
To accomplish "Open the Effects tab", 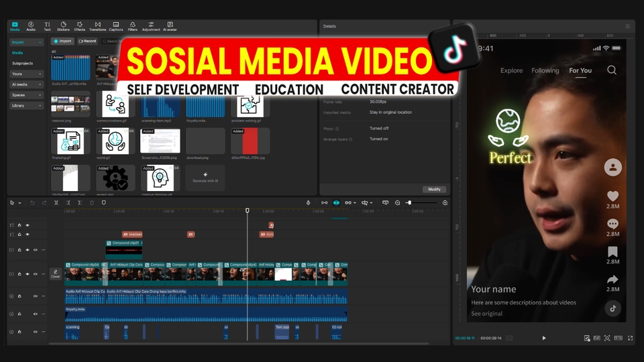I will [x=80, y=26].
